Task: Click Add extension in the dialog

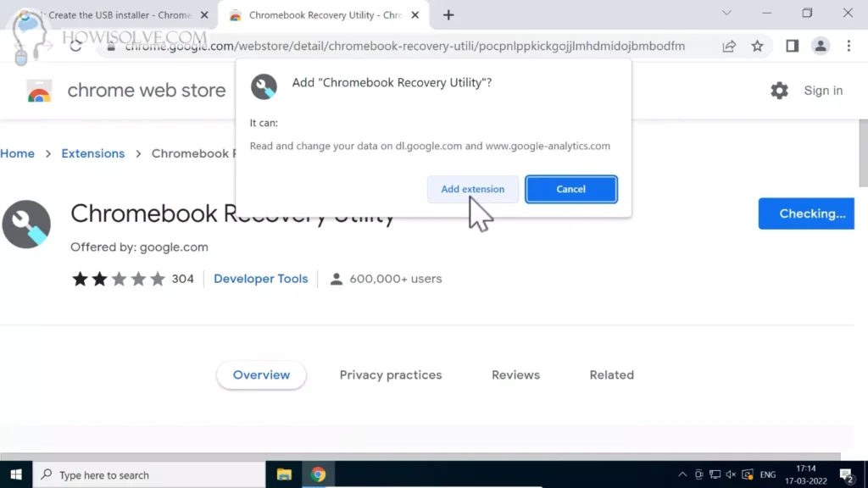Action: pos(472,189)
